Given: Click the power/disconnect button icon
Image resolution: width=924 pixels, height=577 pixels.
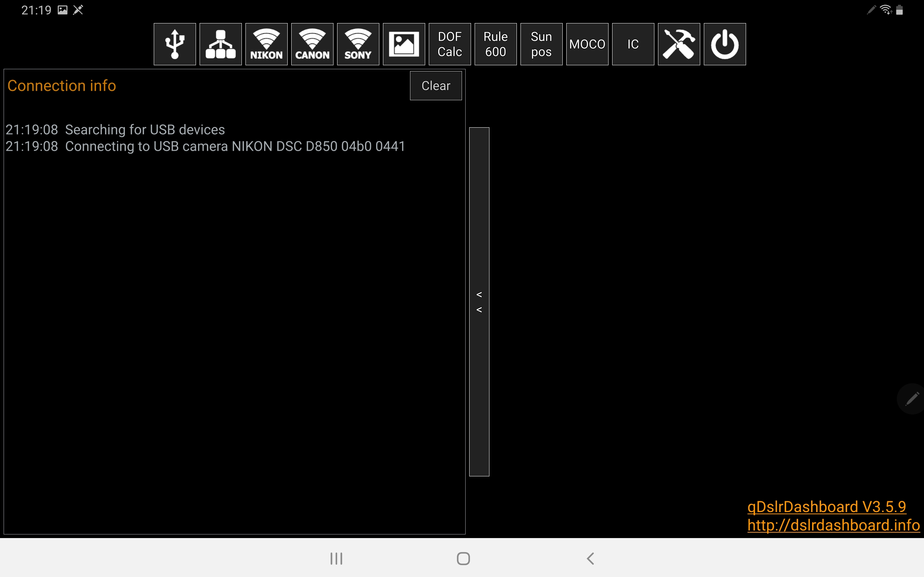Looking at the screenshot, I should 725,44.
